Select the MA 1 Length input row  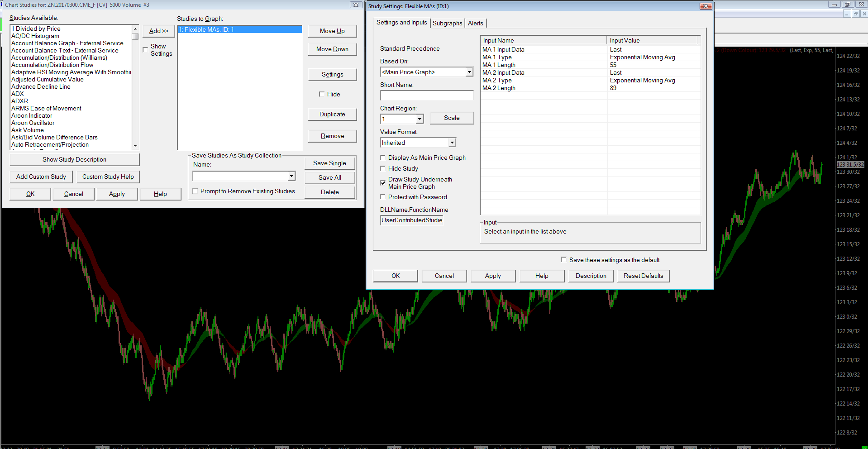(591, 65)
